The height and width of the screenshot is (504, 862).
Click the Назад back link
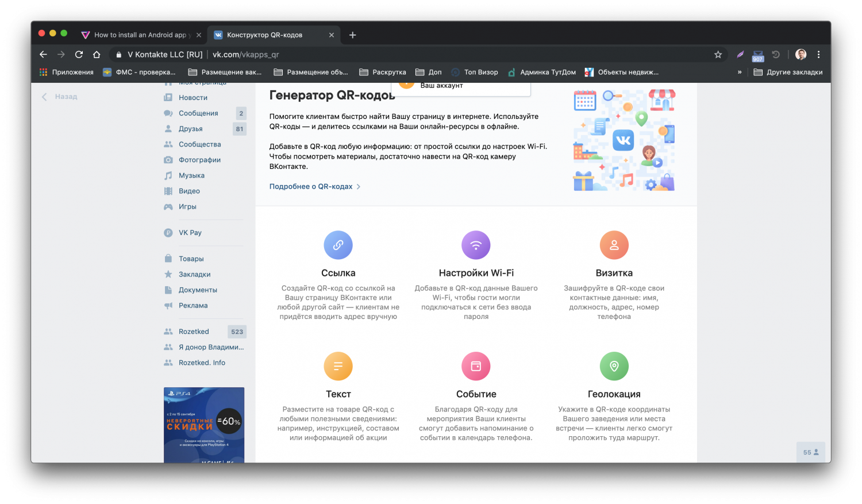click(x=60, y=97)
